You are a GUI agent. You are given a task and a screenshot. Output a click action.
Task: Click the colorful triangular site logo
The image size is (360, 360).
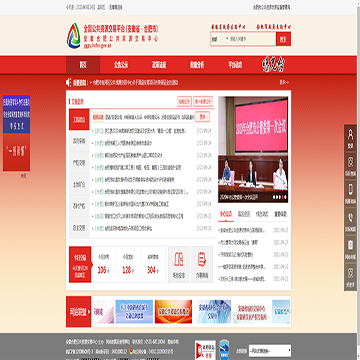74,36
